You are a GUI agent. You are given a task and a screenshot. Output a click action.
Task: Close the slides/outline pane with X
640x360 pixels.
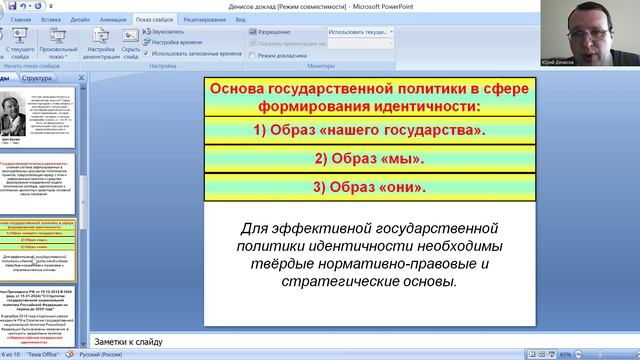click(81, 78)
